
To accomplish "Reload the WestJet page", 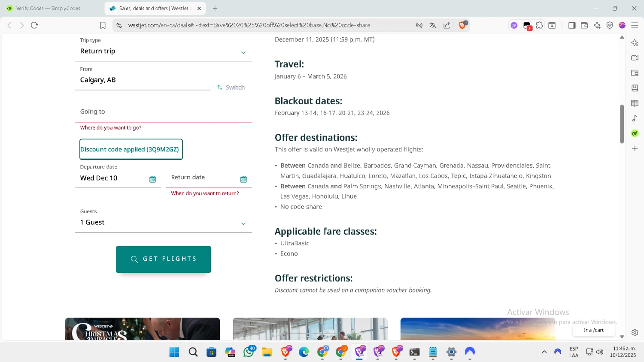I will pyautogui.click(x=34, y=25).
